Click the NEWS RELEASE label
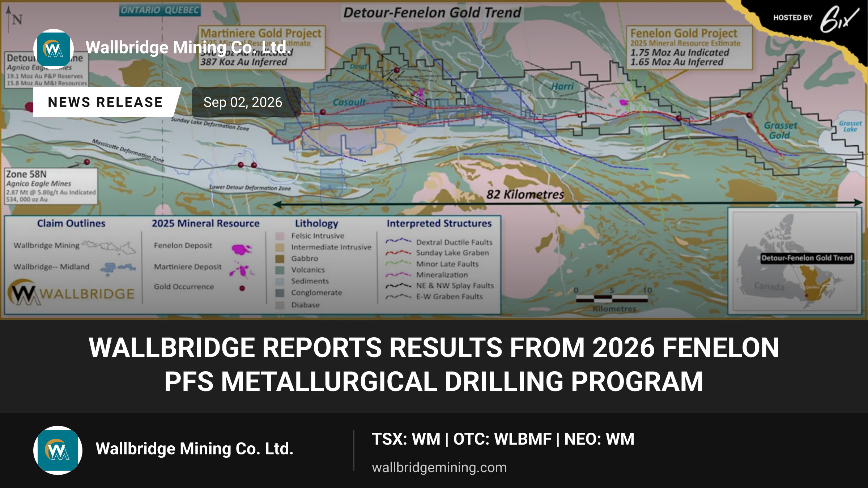The width and height of the screenshot is (868, 488). click(106, 102)
